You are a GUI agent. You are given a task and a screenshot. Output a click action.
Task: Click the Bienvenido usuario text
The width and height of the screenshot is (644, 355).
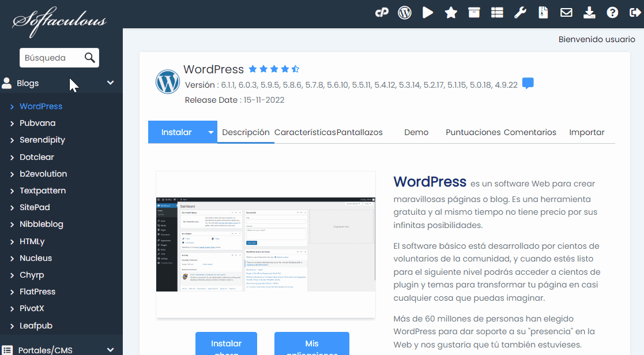point(597,39)
